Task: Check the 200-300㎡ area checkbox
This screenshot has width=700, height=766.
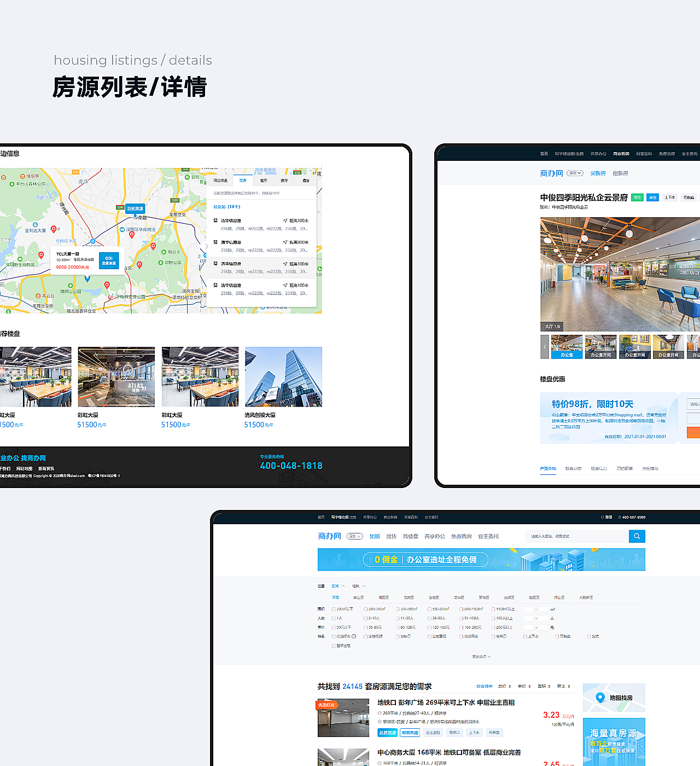Action: click(x=365, y=609)
